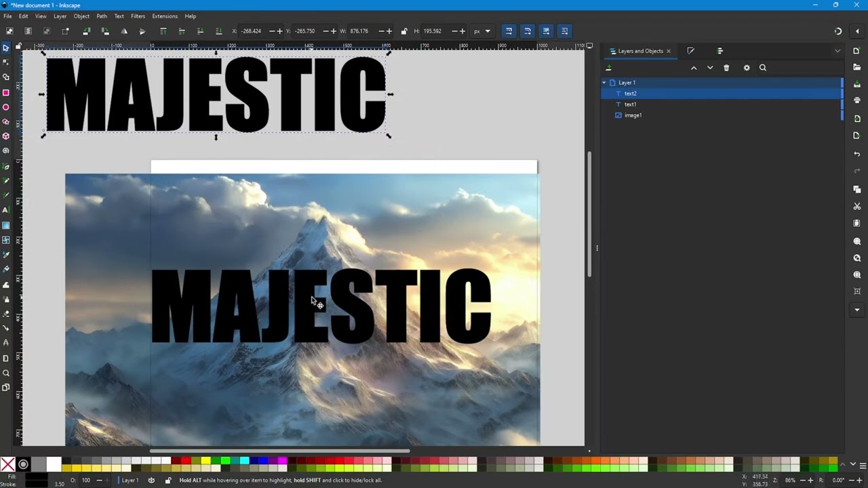Screen dimensions: 868x488
Task: Move layer down with chevron arrow
Action: coord(710,68)
